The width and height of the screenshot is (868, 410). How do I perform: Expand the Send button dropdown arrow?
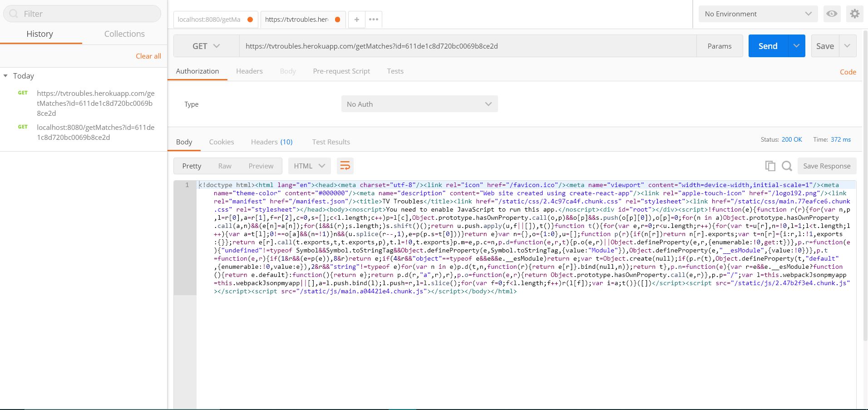click(x=796, y=46)
